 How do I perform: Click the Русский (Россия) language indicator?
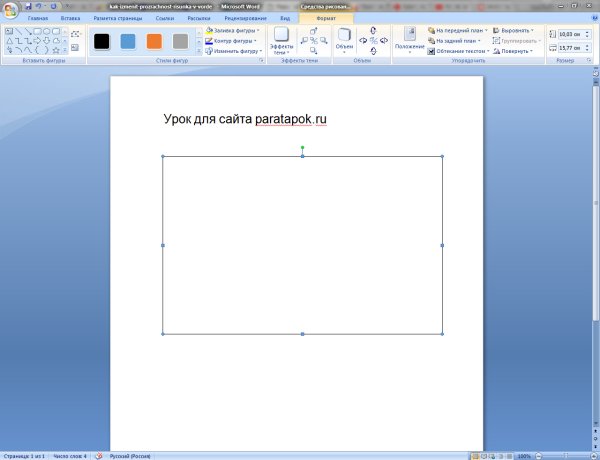132,455
